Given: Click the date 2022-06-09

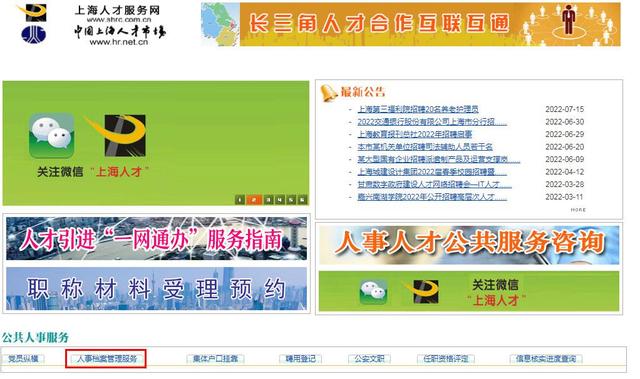Looking at the screenshot, I should (564, 159).
